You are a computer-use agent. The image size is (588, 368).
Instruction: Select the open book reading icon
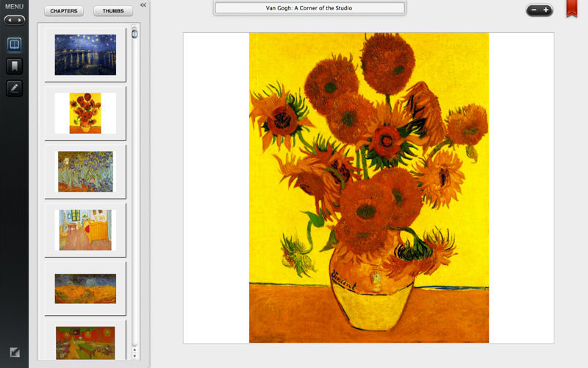14,45
